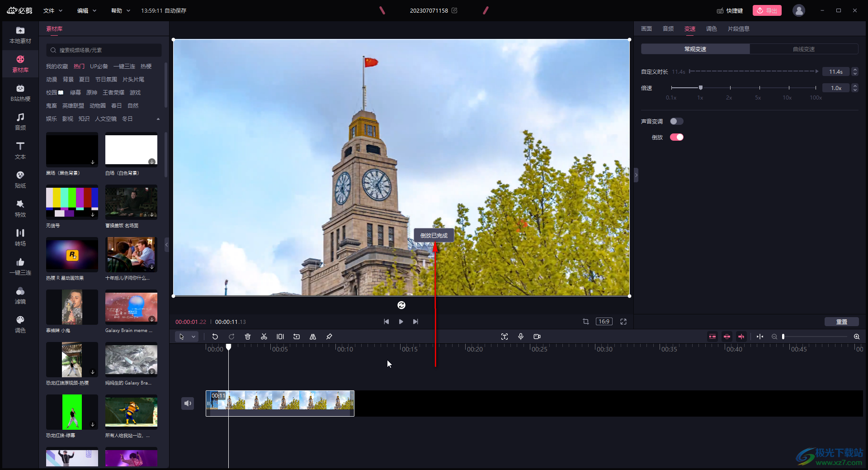The image size is (868, 470).
Task: Open the 帮助 help menu dropdown
Action: tap(121, 10)
